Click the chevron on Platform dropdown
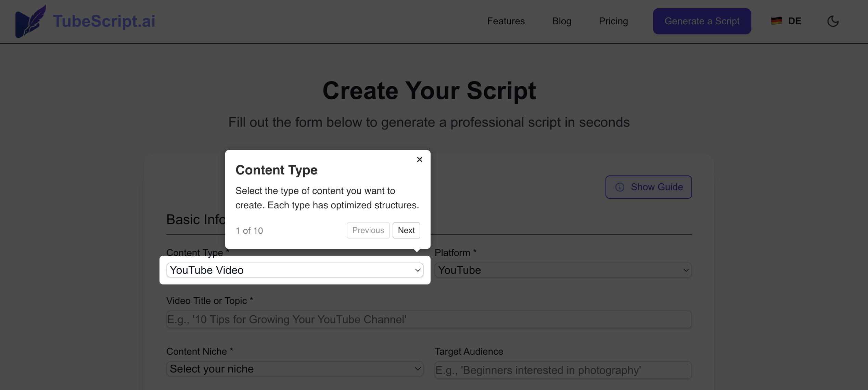This screenshot has height=390, width=868. tap(686, 270)
